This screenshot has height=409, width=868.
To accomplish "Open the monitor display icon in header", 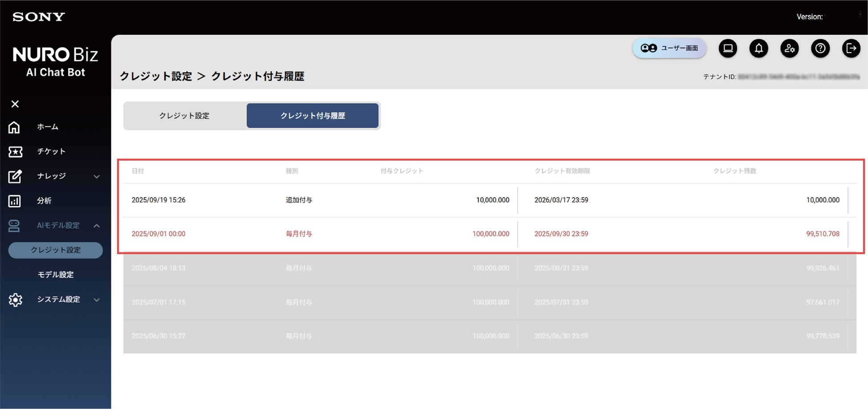I will click(x=728, y=48).
